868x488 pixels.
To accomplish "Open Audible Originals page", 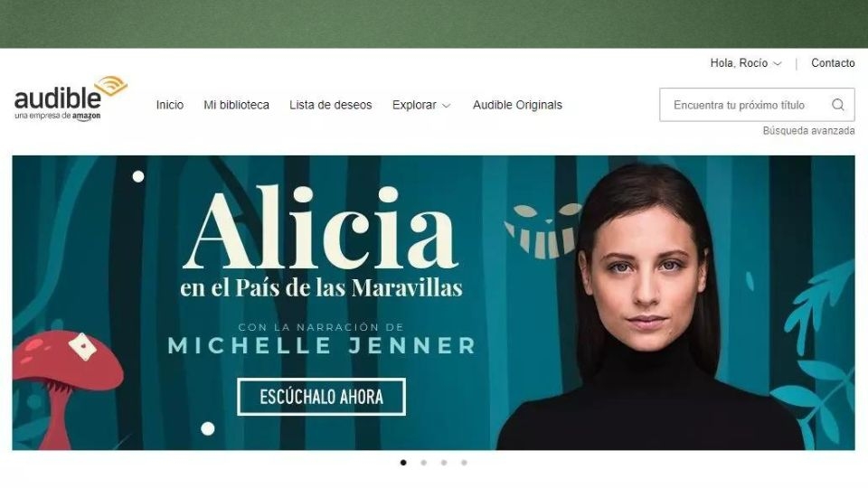I will pos(517,105).
